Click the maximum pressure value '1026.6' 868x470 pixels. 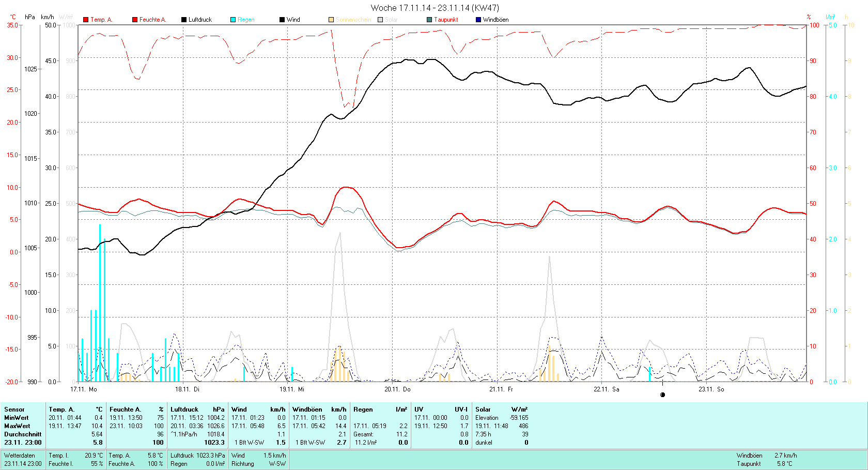(216, 426)
